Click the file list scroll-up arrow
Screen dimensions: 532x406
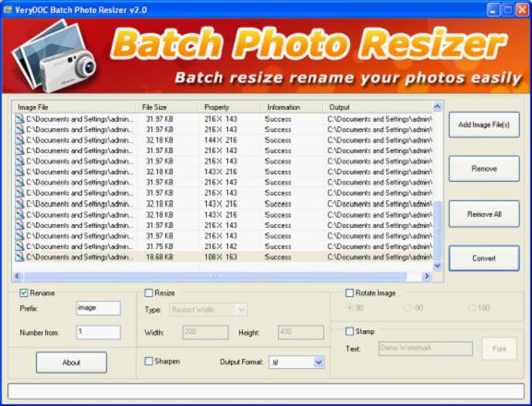coord(438,107)
